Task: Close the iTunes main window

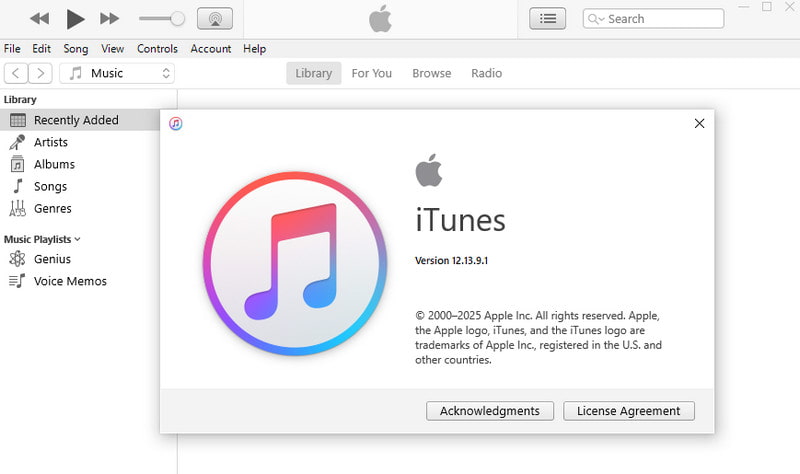Action: tap(790, 7)
